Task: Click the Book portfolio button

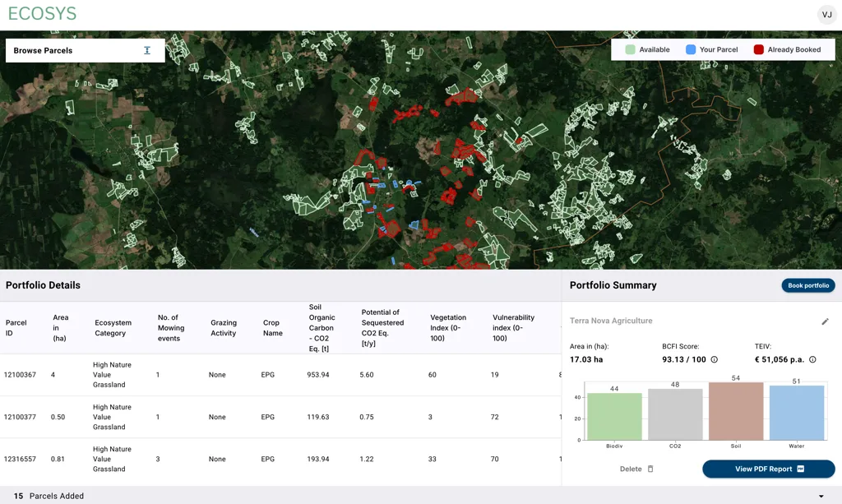Action: [x=807, y=285]
